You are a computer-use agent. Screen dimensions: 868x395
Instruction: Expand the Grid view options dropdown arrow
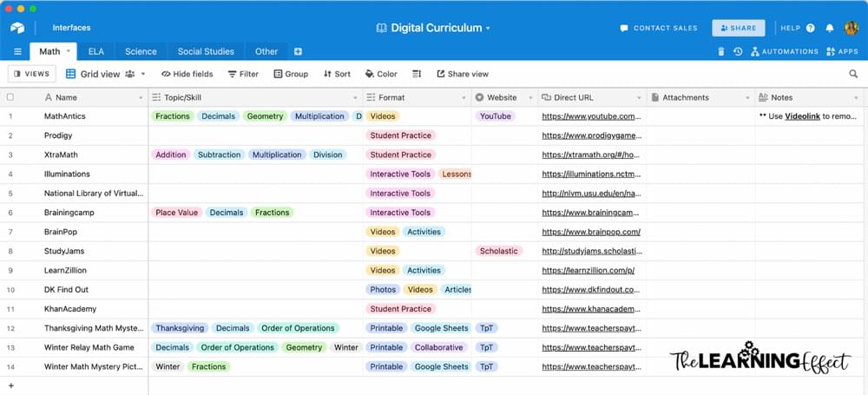(x=143, y=74)
